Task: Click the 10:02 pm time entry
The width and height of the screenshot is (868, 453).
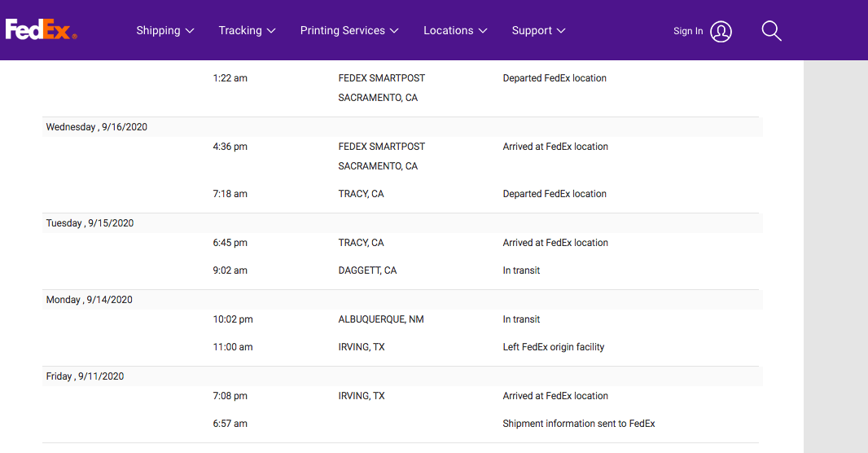Action: pos(233,319)
